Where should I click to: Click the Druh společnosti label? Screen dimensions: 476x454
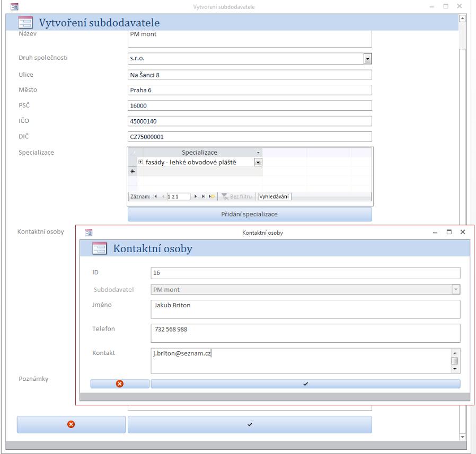[43, 58]
